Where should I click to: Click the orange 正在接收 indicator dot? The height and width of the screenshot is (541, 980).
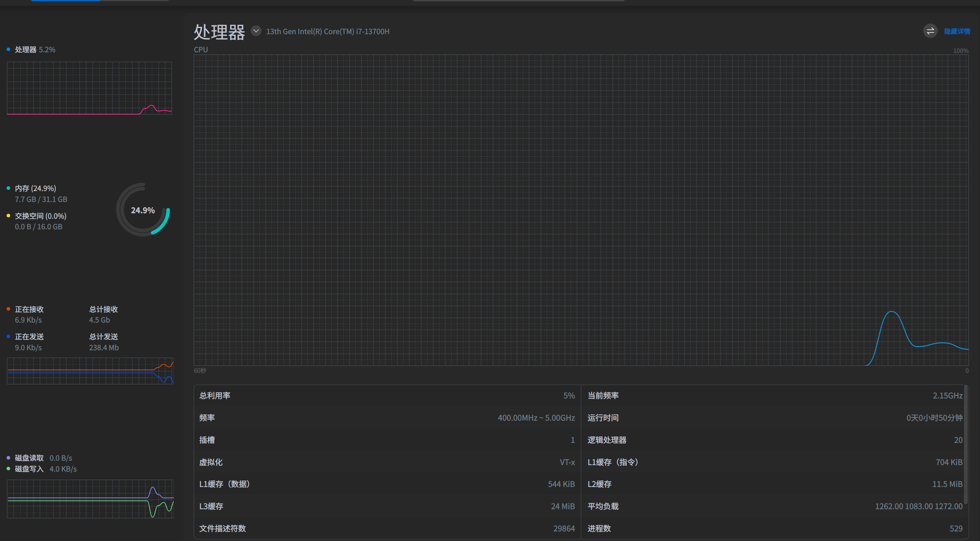point(8,309)
